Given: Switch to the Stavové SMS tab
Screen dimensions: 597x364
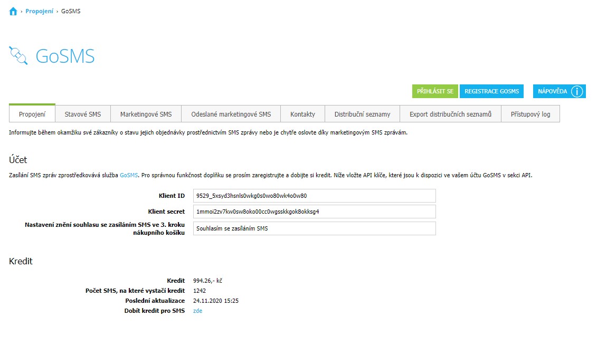Looking at the screenshot, I should 83,114.
